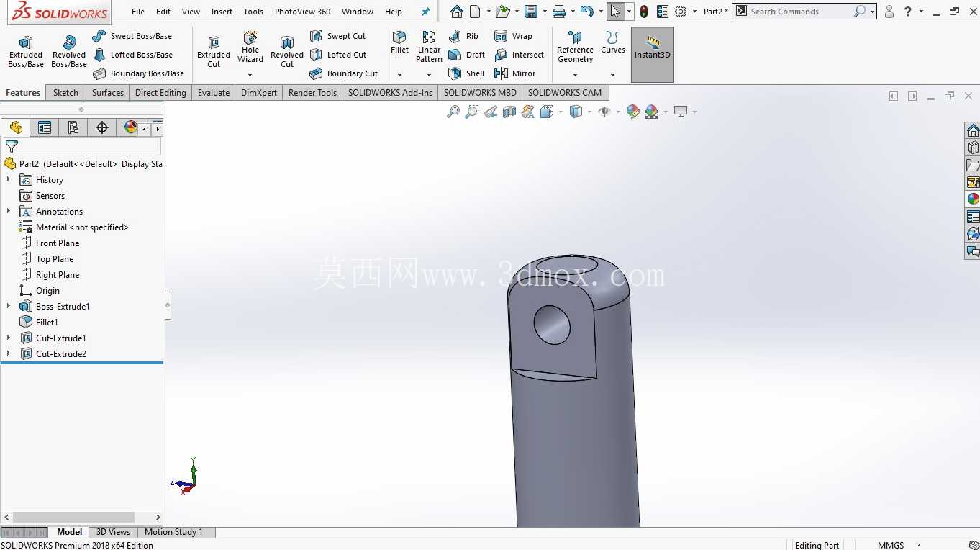Open the Curves tools
980x550 pixels.
point(613,42)
